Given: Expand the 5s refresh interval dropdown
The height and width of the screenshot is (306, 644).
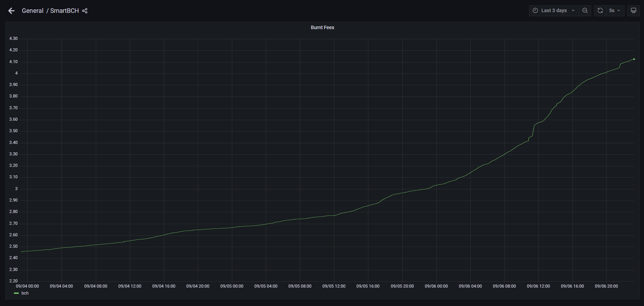Looking at the screenshot, I should pos(615,10).
